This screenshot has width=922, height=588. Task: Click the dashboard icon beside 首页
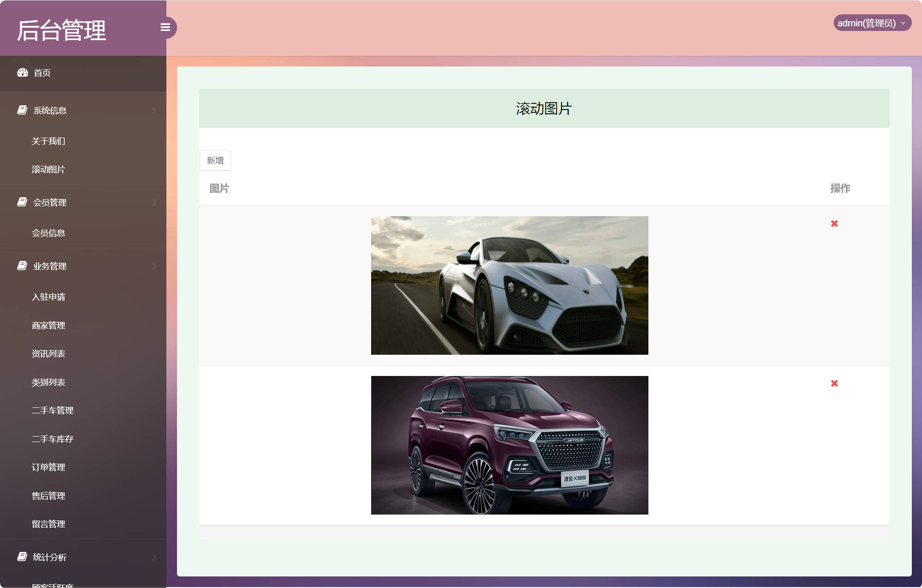pos(23,73)
